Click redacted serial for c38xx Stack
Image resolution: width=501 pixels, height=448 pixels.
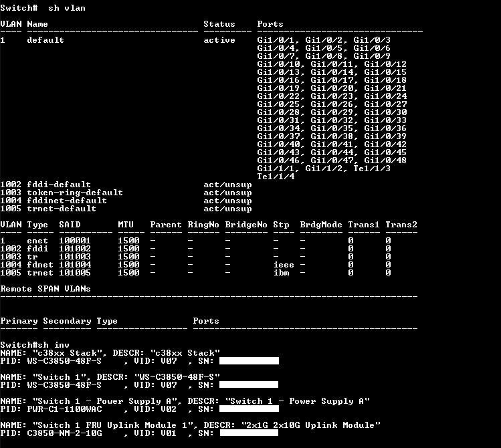tap(249, 361)
